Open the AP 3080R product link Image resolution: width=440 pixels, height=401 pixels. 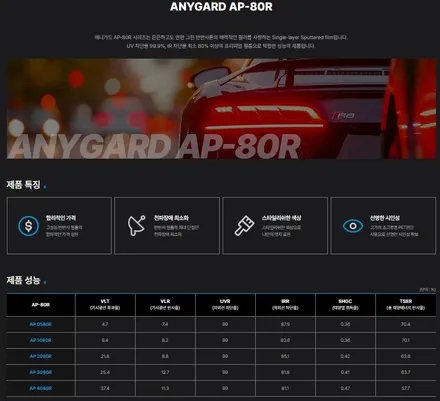pyautogui.click(x=41, y=372)
